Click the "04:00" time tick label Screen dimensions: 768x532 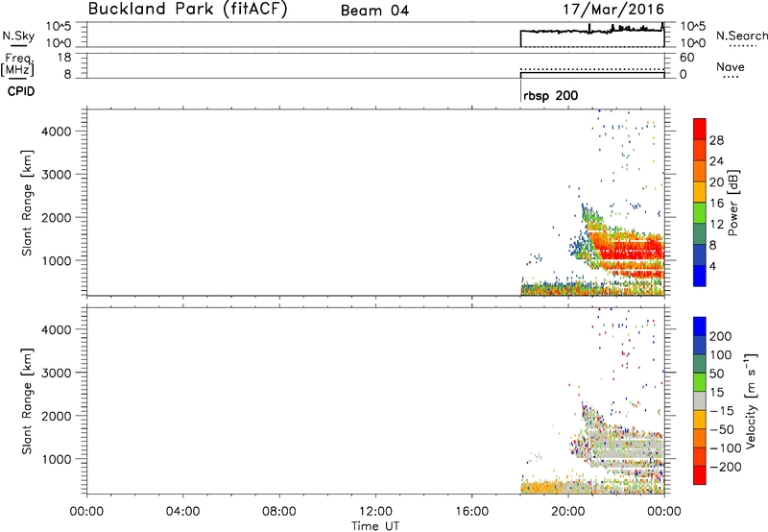click(182, 512)
